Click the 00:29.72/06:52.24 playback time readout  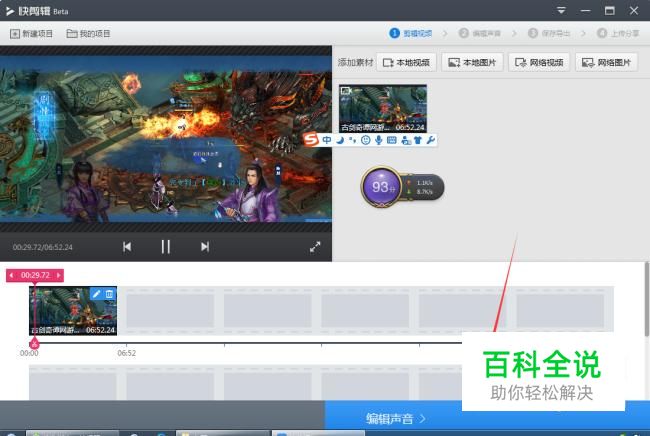(x=43, y=247)
